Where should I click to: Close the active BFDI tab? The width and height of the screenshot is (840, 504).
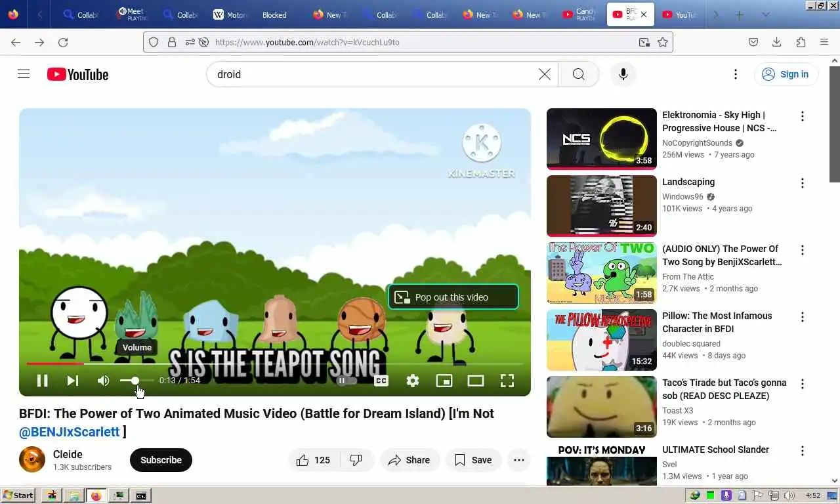[644, 14]
